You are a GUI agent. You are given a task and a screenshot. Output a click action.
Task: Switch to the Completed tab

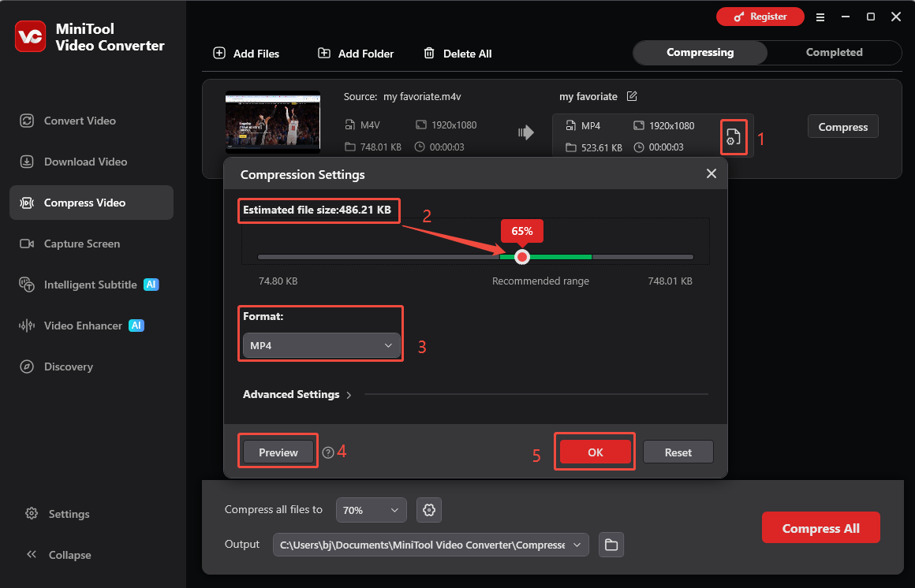834,53
